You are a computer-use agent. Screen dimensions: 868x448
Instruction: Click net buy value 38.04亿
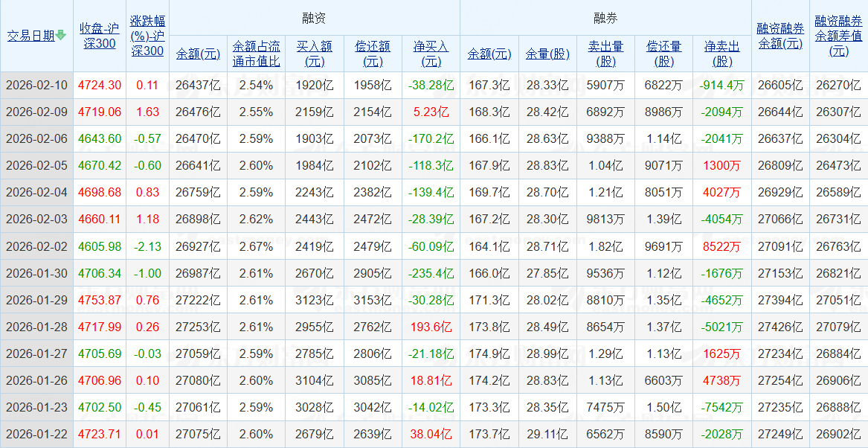tap(431, 434)
